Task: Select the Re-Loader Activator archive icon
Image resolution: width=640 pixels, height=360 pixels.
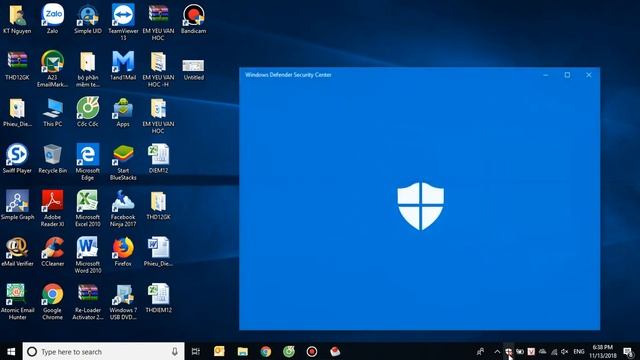Action: (88, 301)
